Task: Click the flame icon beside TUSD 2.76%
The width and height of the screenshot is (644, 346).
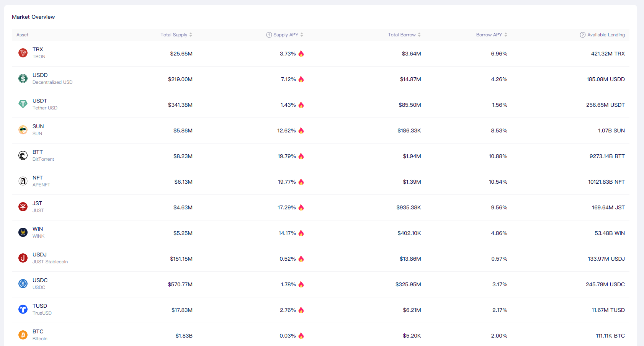Action: [301, 310]
